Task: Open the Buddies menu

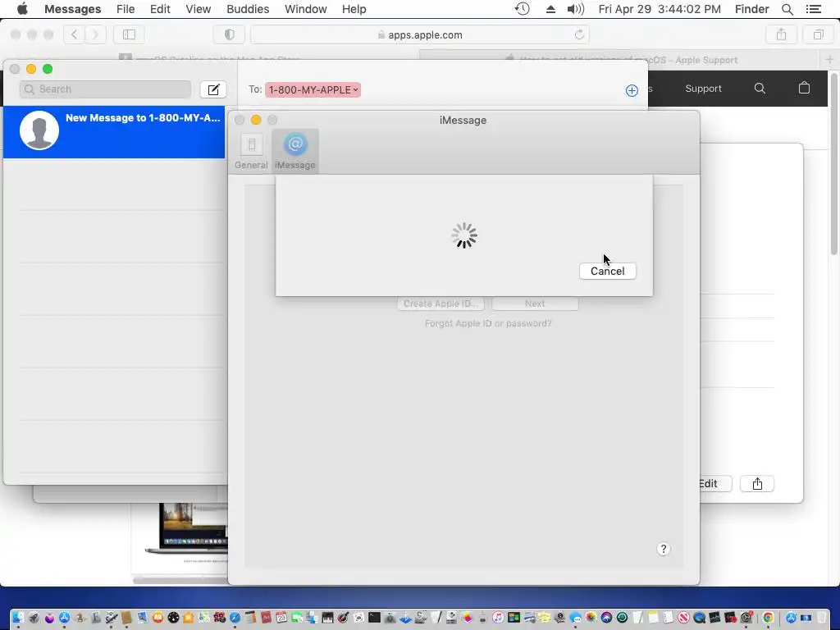Action: (x=248, y=9)
